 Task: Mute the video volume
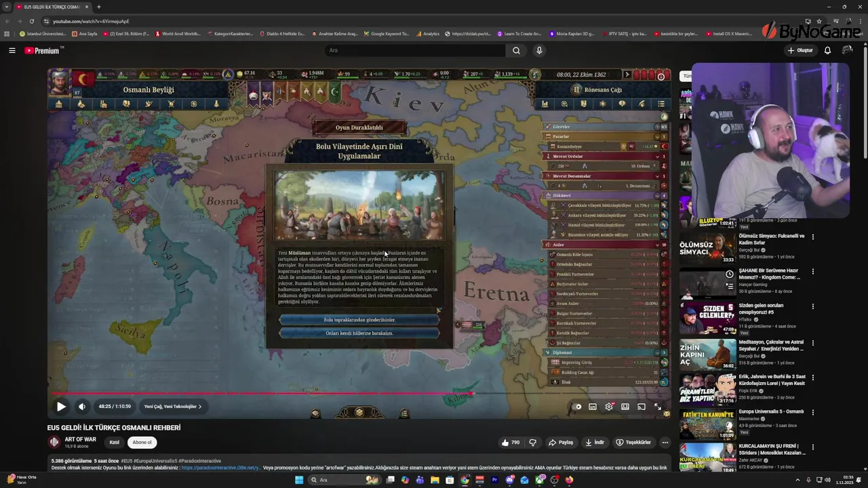tap(82, 407)
